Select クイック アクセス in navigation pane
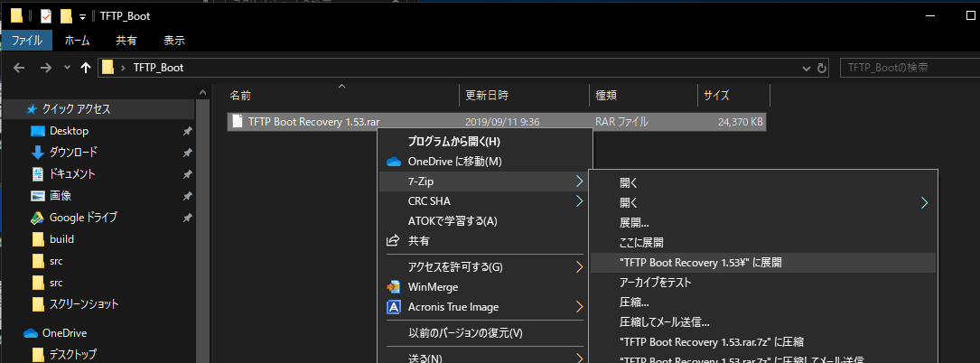Viewport: 980px width, 363px height. point(76,109)
